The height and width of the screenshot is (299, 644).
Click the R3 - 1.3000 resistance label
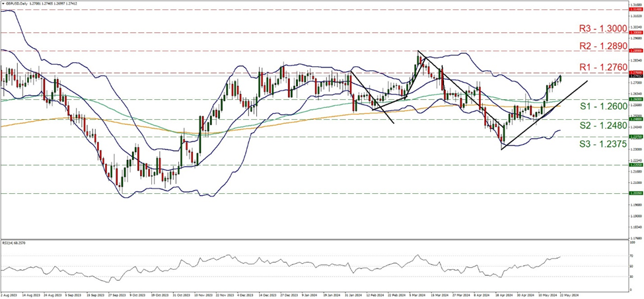point(603,28)
